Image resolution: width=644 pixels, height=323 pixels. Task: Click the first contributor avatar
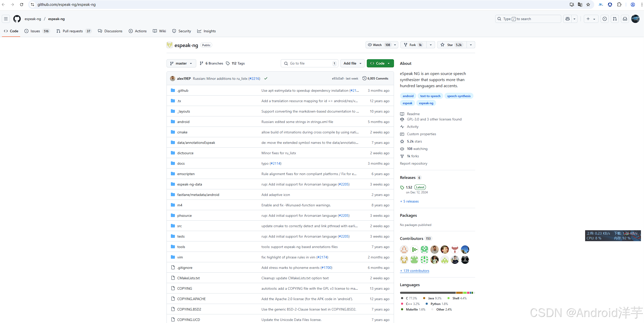pyautogui.click(x=404, y=250)
